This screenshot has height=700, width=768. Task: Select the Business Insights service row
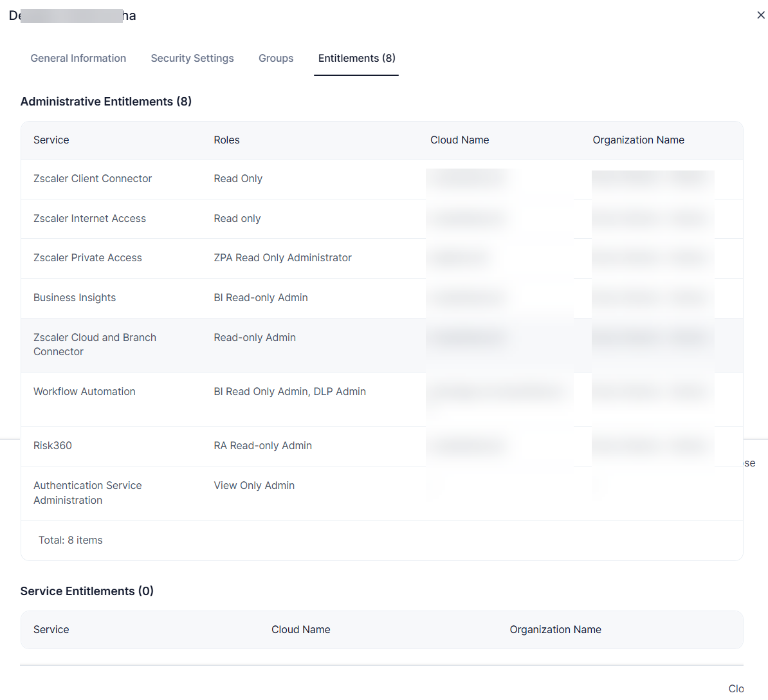click(x=382, y=298)
